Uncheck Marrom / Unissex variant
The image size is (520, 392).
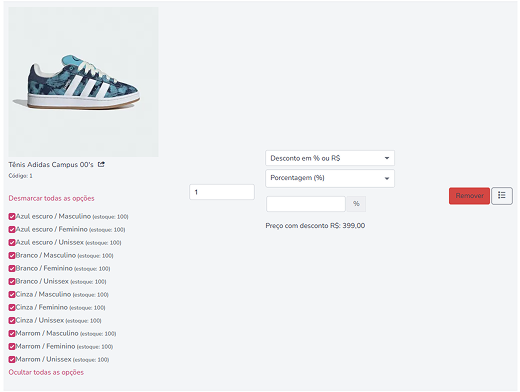pyautogui.click(x=12, y=360)
